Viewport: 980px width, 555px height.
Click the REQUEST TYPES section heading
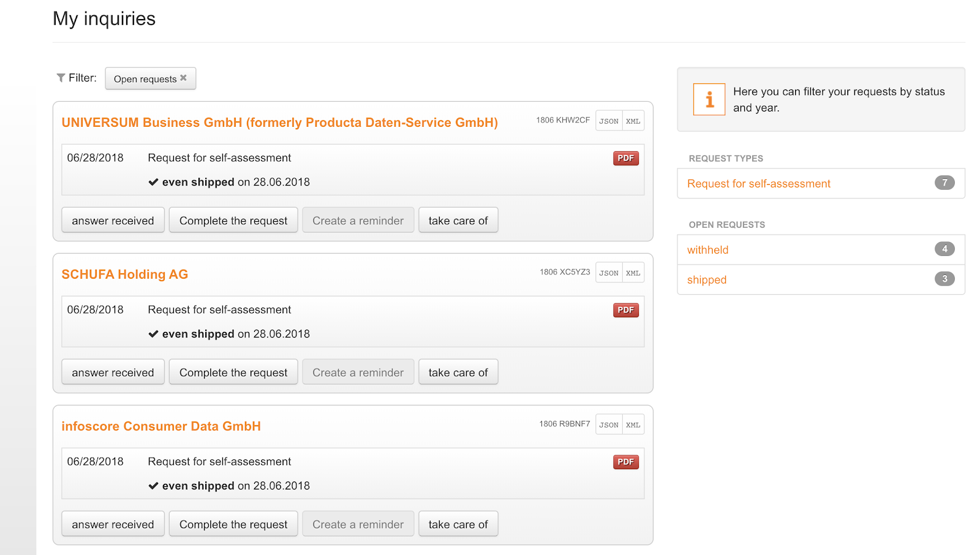726,159
